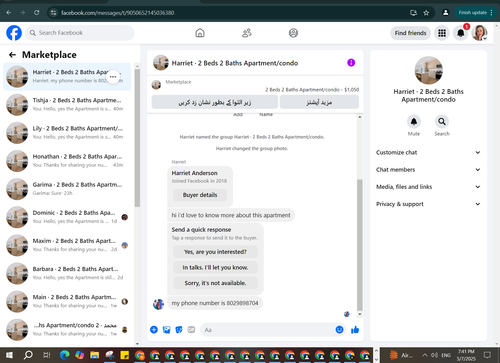Image resolution: width=500 pixels, height=363 pixels.
Task: Open the listing title "2 Beds 2 Baths Apartment/condo - $1,050"
Action: 312,90
